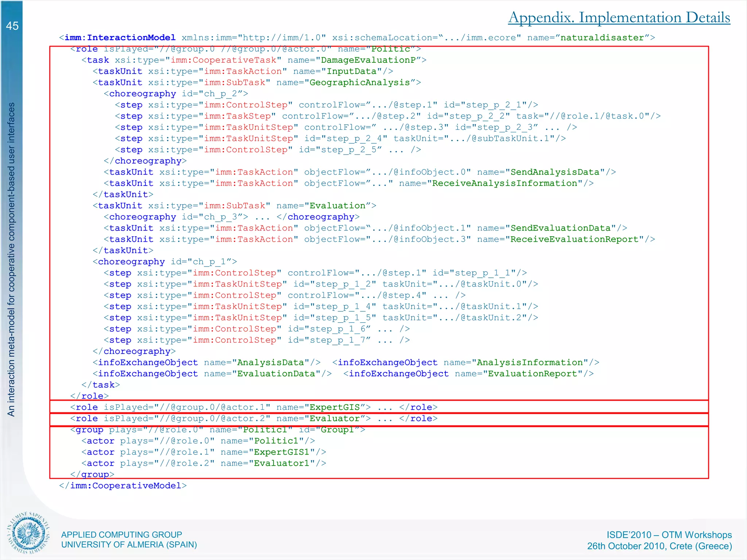Click the University of Almeria seal logo
Viewport: 747px width, 560px height.
point(28,533)
